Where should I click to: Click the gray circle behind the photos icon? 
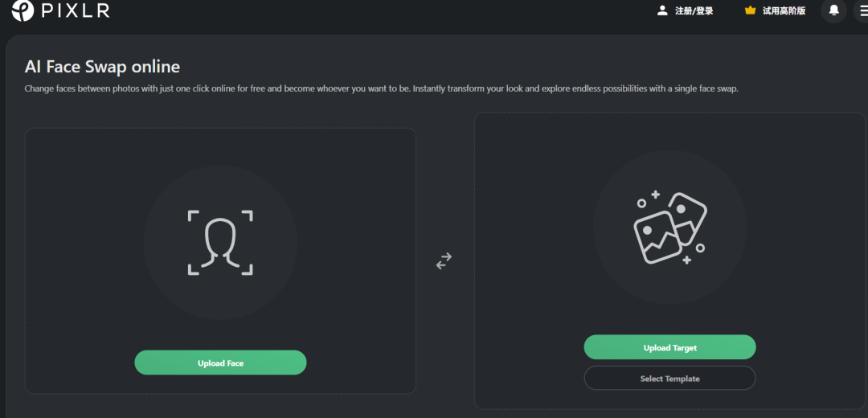tap(669, 227)
